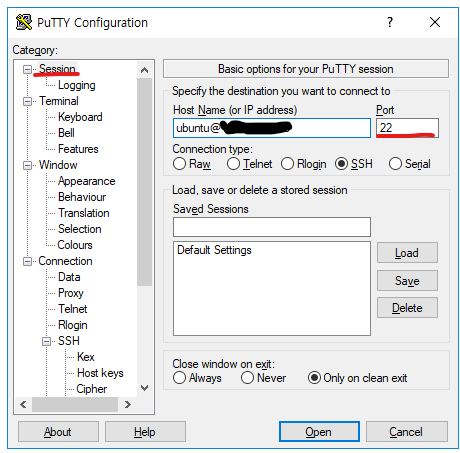Image resolution: width=460 pixels, height=453 pixels.
Task: Click the Open button to connect
Action: [319, 432]
